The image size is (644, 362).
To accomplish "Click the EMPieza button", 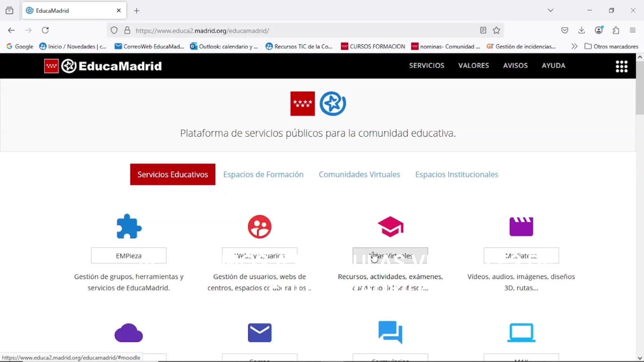I will coord(129,256).
